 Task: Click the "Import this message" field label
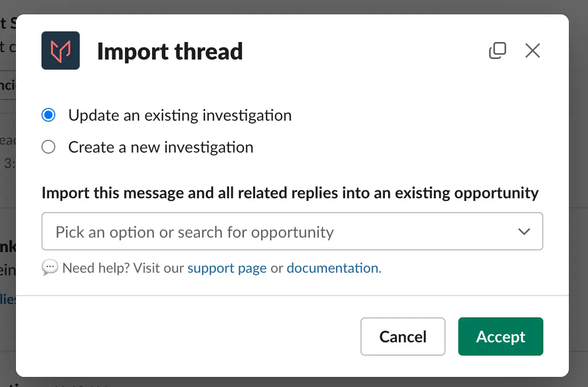point(290,193)
